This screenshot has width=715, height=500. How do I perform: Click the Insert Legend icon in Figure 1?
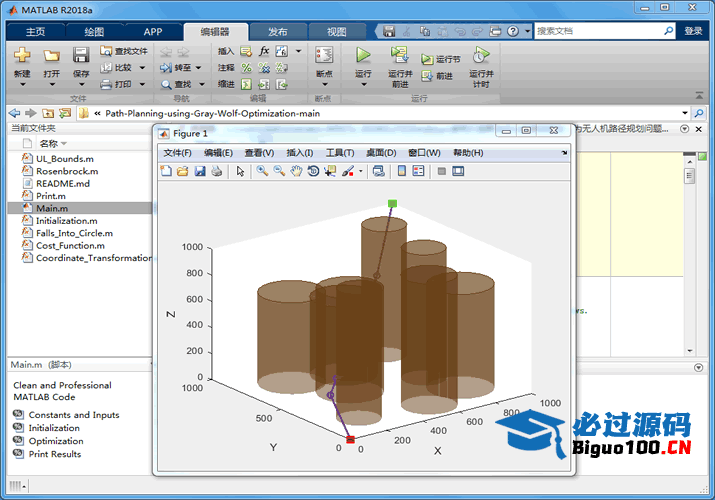point(418,171)
